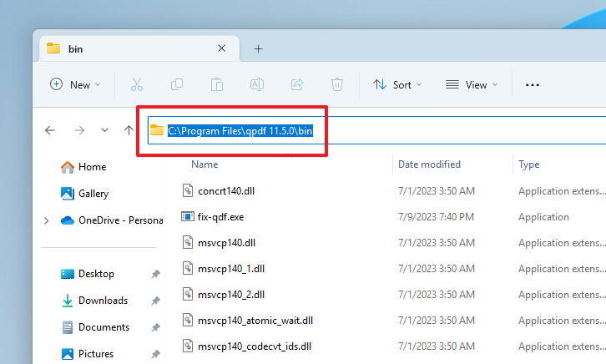This screenshot has width=606, height=364.
Task: Click the pin icon beside Documents
Action: (156, 327)
